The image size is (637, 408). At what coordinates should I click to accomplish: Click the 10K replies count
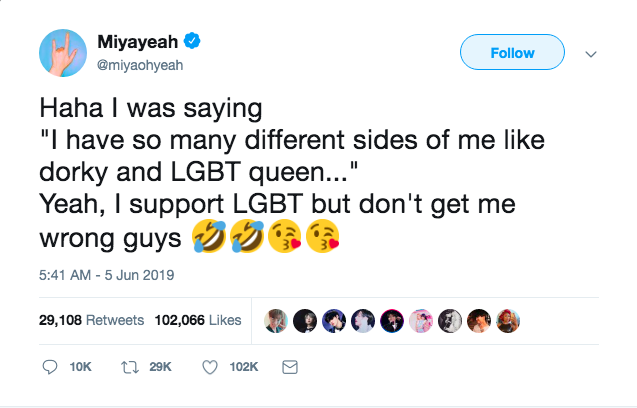(80, 367)
